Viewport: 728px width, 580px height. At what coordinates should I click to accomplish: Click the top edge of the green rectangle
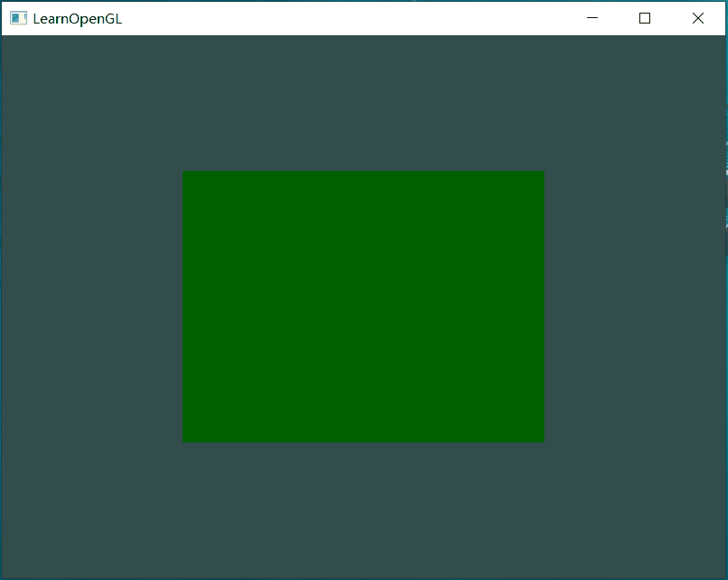363,172
